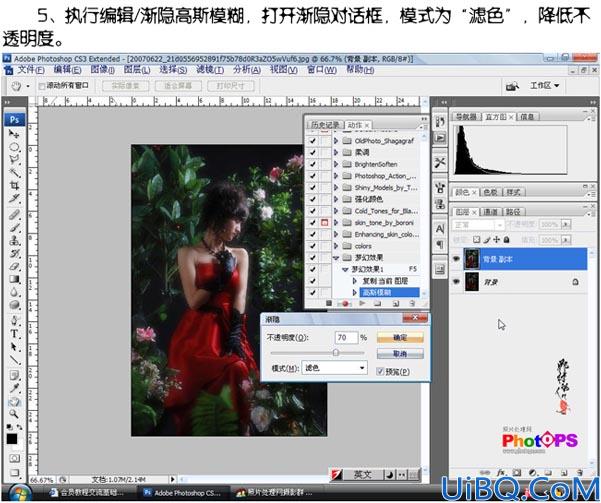Expand the Shiny_Models_by_T action set
The image size is (601, 503).
click(x=336, y=187)
